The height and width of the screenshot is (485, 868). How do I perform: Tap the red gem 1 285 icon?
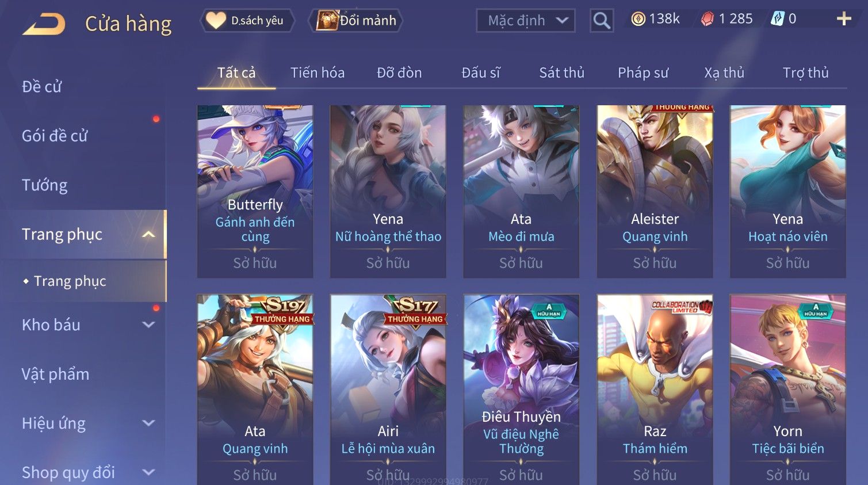(707, 19)
